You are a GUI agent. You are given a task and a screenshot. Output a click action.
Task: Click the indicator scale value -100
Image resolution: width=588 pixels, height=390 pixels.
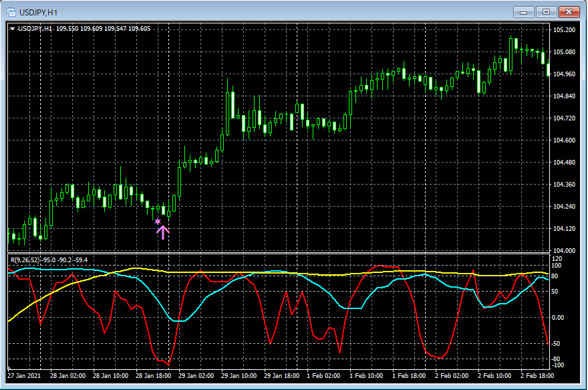point(559,365)
